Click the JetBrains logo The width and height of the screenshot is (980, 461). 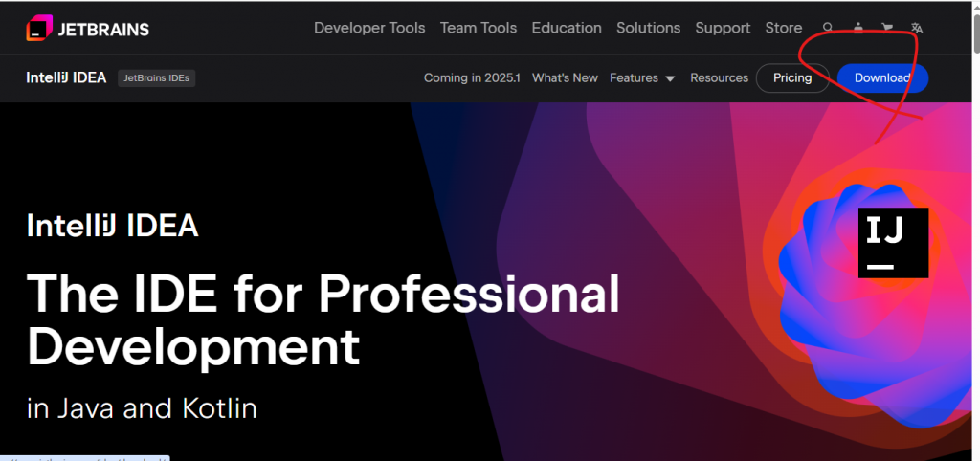[87, 29]
